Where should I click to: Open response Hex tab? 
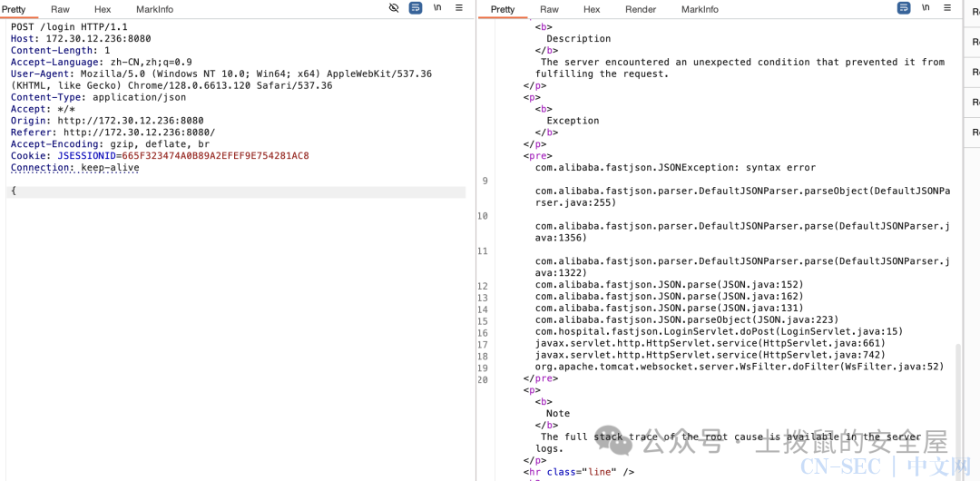pos(592,9)
